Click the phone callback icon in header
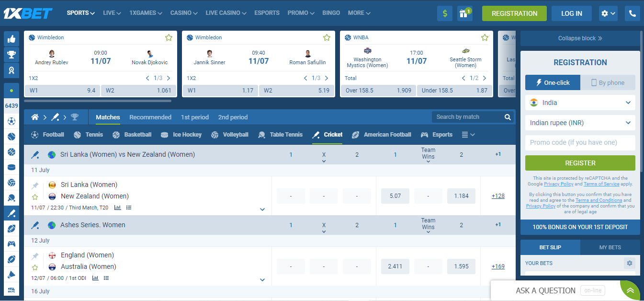 pos(633,13)
